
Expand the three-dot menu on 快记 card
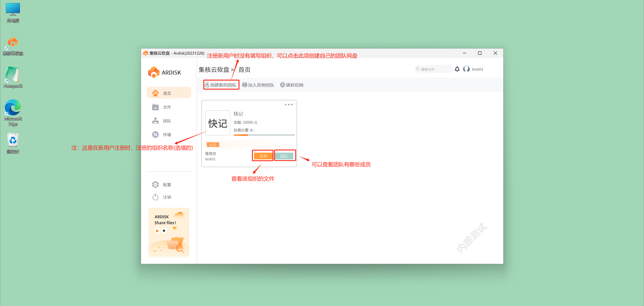(x=288, y=105)
